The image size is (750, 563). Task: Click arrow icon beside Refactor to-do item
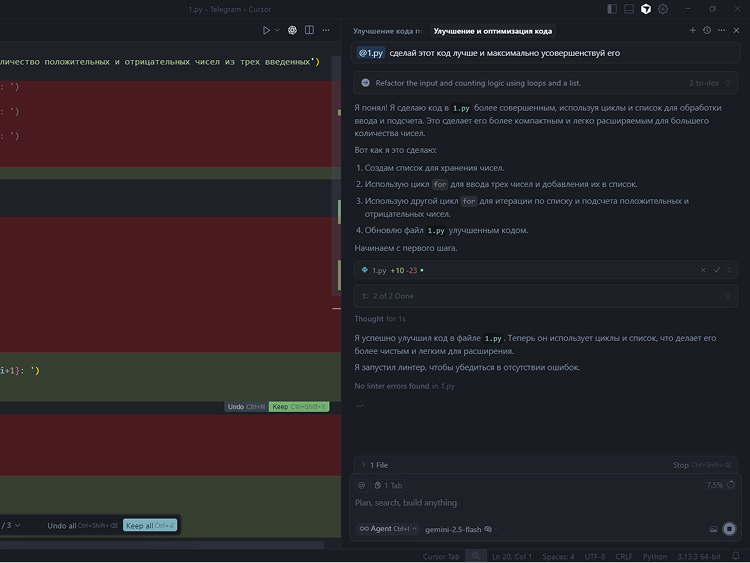point(365,83)
